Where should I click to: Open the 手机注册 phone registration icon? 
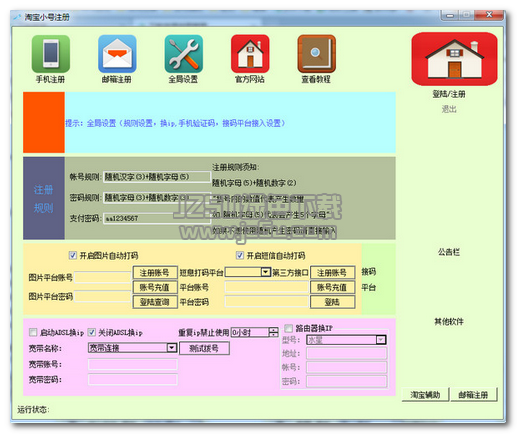[x=51, y=54]
